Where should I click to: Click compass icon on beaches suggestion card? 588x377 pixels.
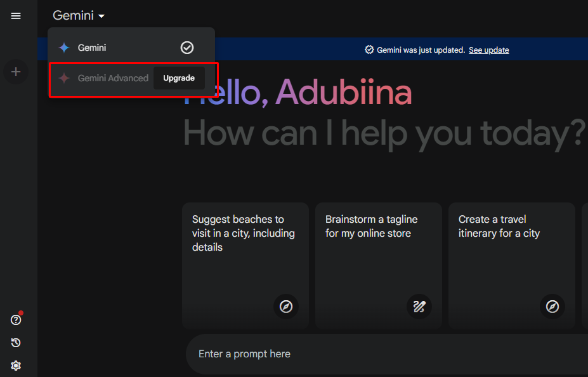(286, 307)
